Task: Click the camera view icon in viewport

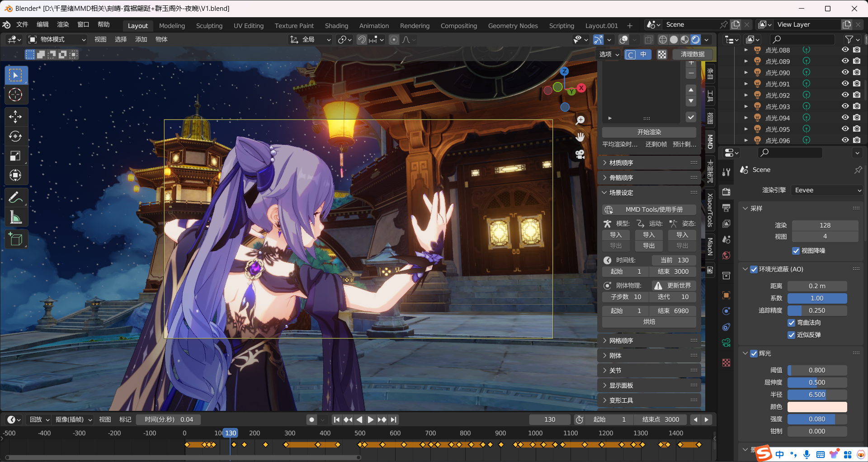Action: point(580,154)
